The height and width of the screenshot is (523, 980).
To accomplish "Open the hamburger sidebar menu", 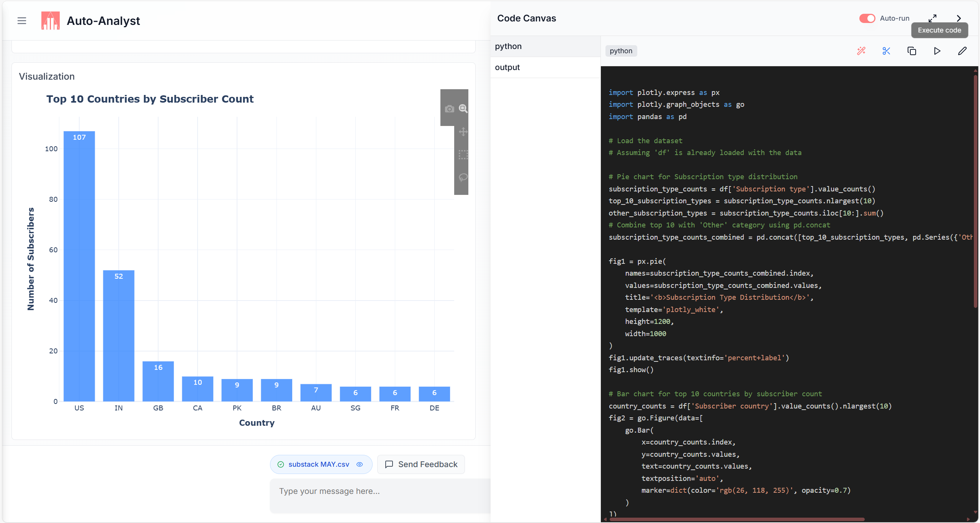I will pyautogui.click(x=22, y=21).
